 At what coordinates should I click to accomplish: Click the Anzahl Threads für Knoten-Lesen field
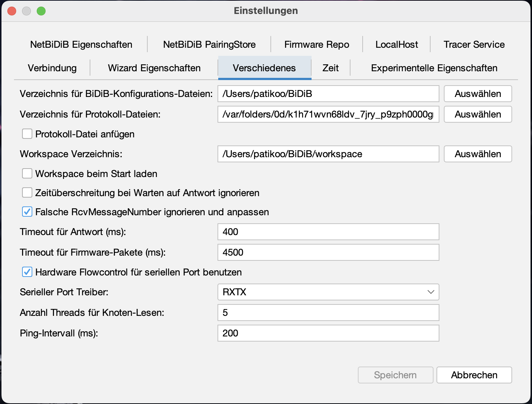328,313
